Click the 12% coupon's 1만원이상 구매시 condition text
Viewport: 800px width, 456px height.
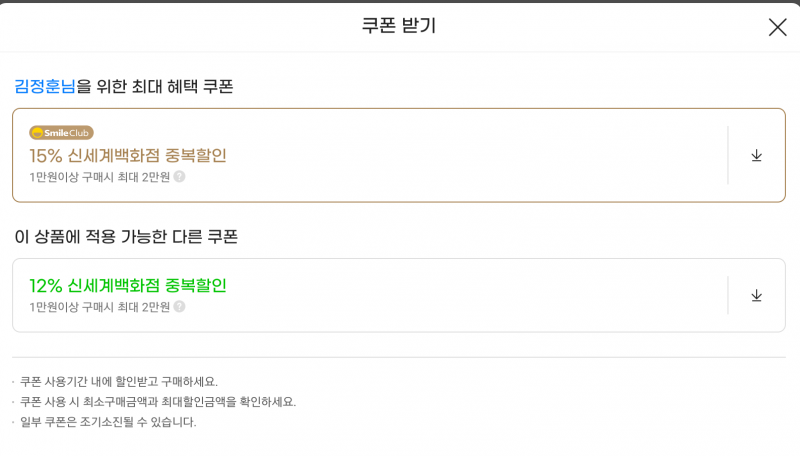[x=99, y=307]
